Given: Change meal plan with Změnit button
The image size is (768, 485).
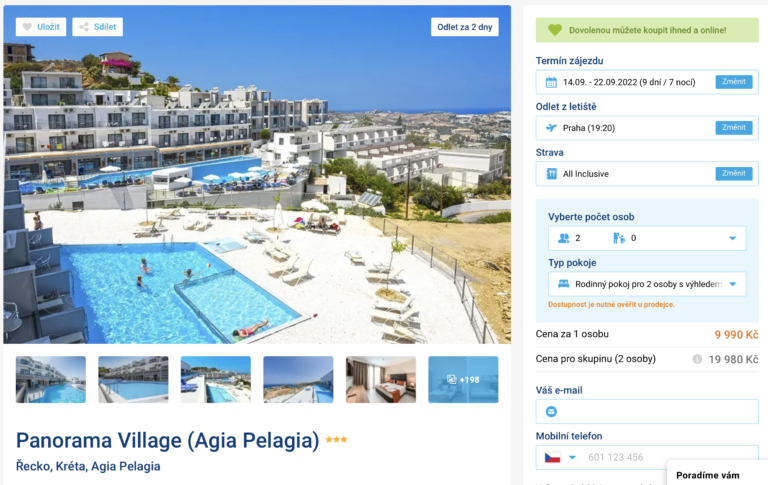Looking at the screenshot, I should tap(734, 173).
